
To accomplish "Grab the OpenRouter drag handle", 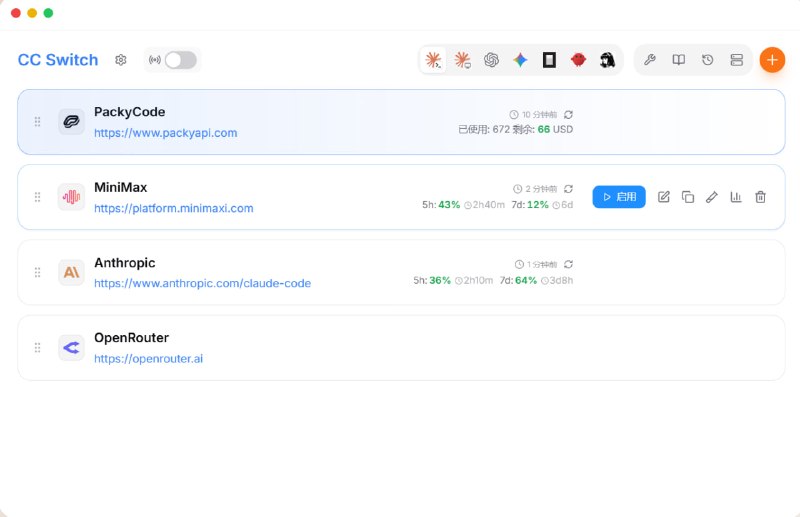I will [37, 348].
